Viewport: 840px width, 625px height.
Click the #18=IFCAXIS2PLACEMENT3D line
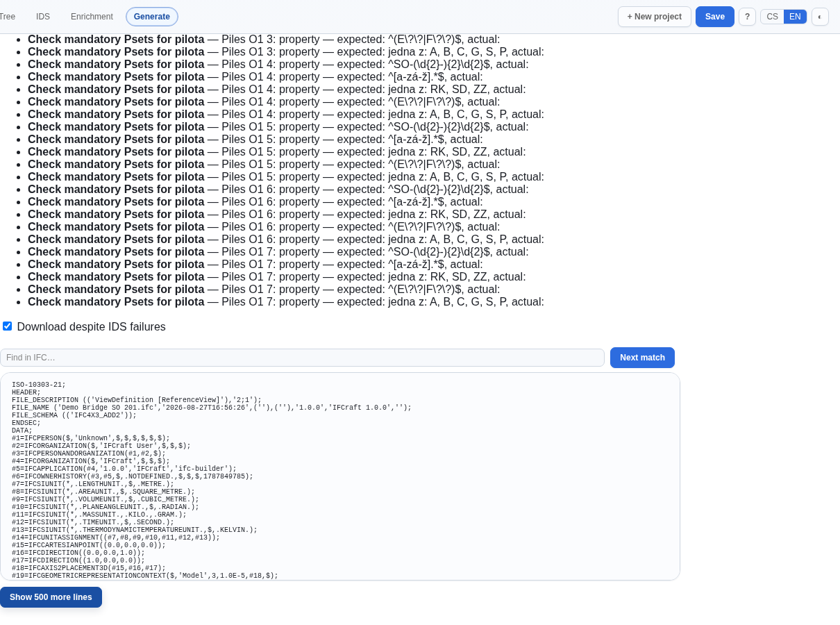89,568
